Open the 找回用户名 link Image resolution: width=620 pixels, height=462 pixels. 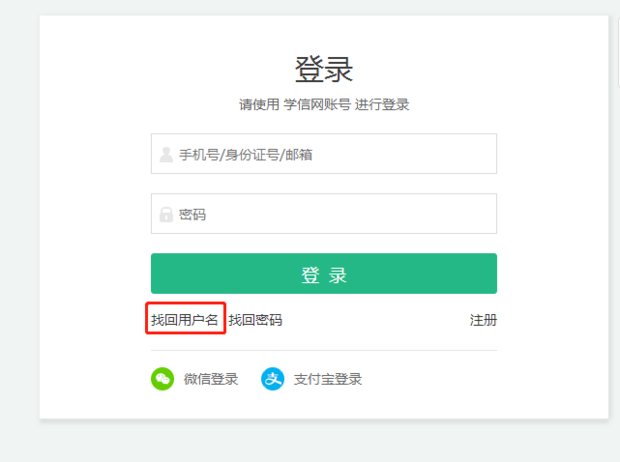[185, 320]
